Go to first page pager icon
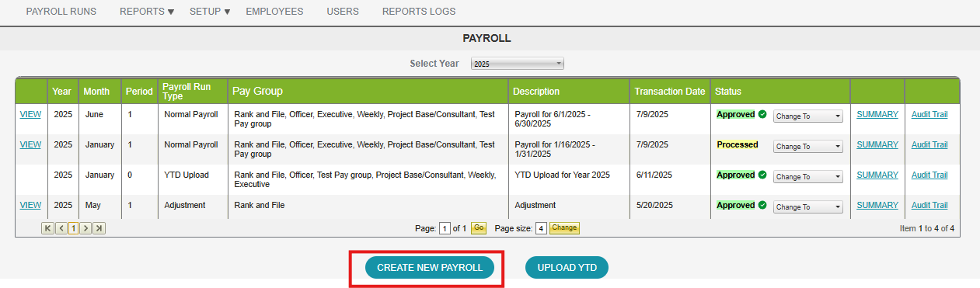The image size is (980, 288). 48,228
